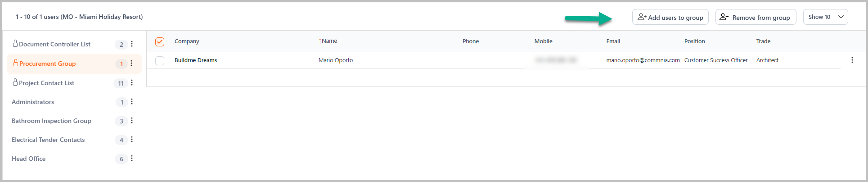Viewport: 868px width, 182px height.
Task: Click the mario.oporto@commnia.com email cell
Action: coord(643,60)
